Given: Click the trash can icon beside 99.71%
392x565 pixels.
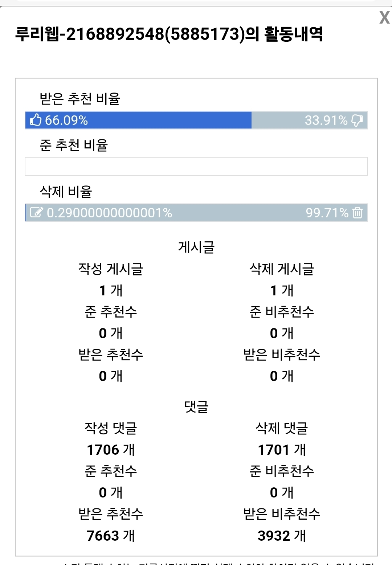Looking at the screenshot, I should [x=358, y=213].
